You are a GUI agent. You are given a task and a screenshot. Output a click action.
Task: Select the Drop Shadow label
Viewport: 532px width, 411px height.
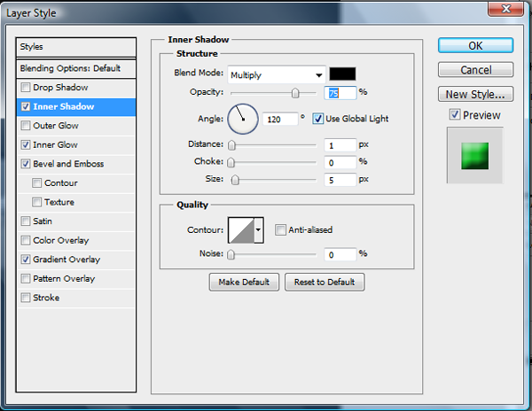(x=60, y=88)
